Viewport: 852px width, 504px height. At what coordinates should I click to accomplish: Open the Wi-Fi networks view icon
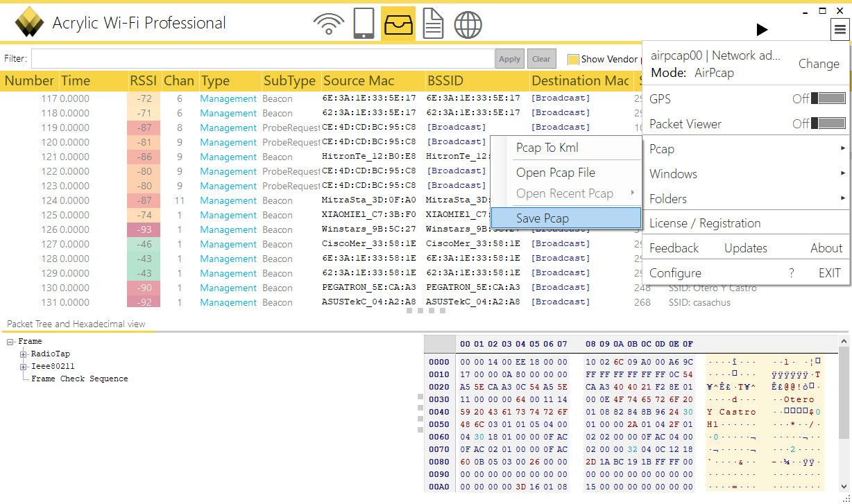pyautogui.click(x=329, y=24)
